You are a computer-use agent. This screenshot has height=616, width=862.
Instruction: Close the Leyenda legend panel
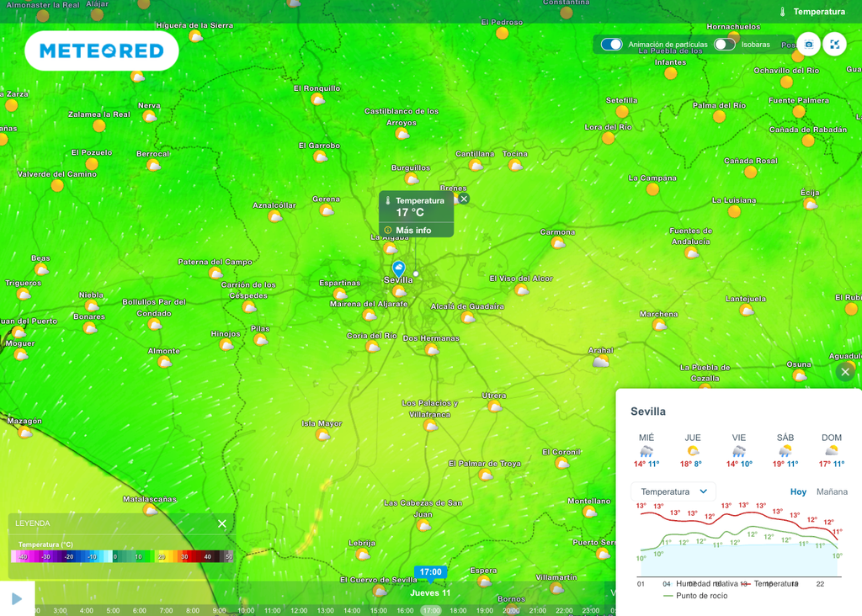(222, 523)
